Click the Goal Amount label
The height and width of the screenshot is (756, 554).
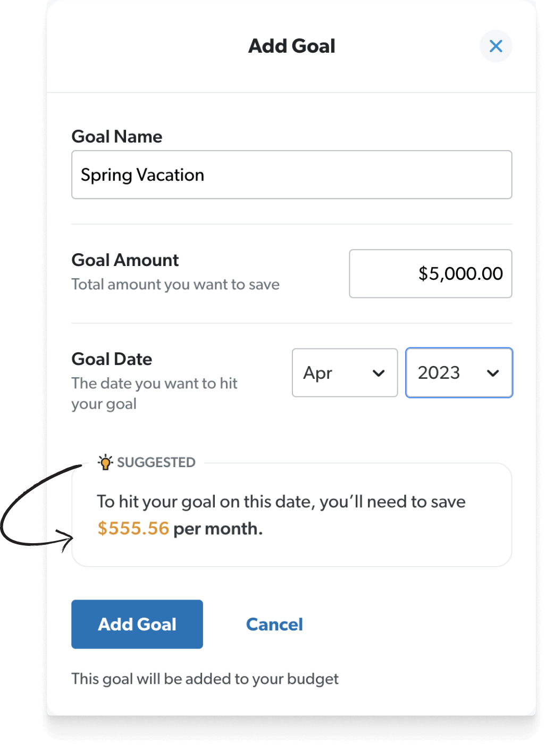[x=125, y=260]
